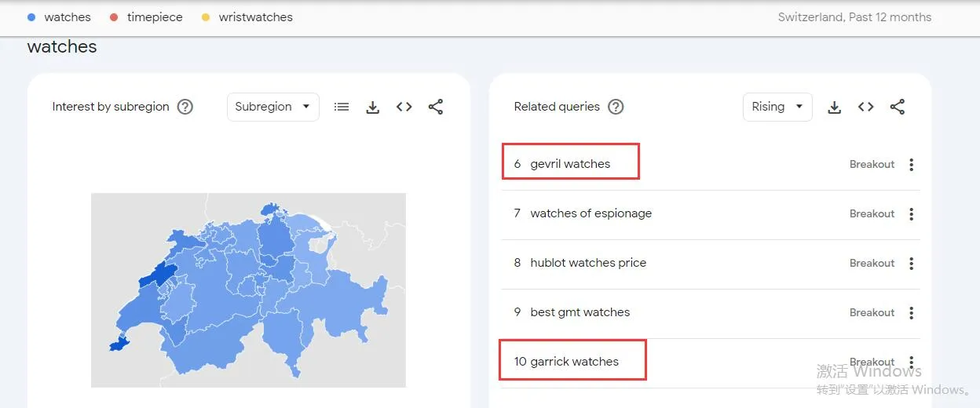Select the hublot watches price query
Viewport: 980px width, 408px height.
click(588, 263)
